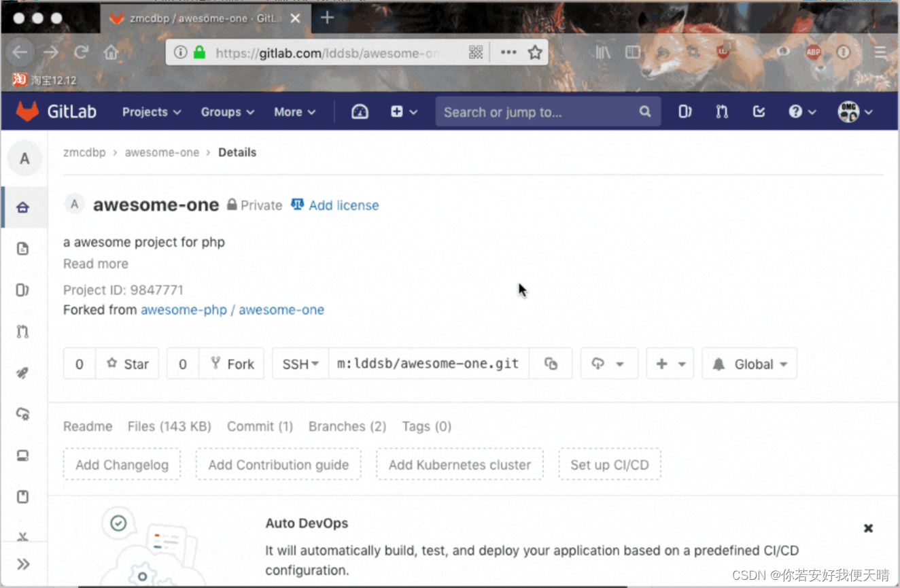Dismiss the Auto DevOps banner
This screenshot has width=900, height=588.
(868, 528)
